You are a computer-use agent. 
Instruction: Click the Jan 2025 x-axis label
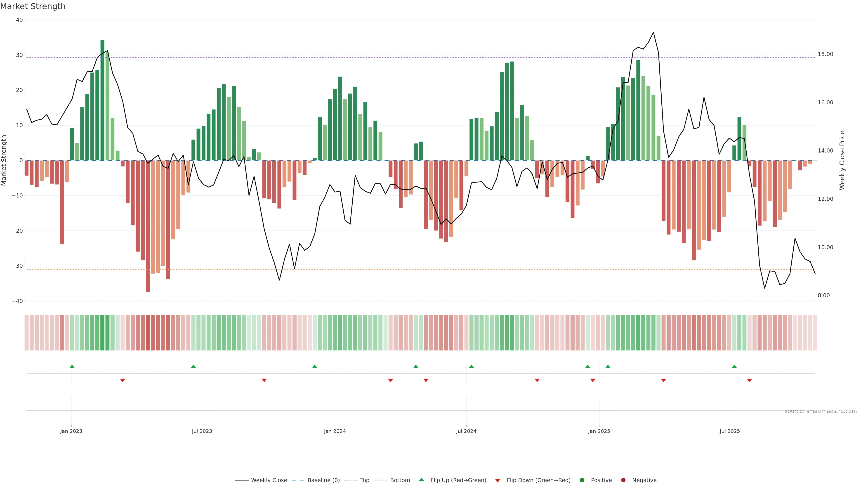599,431
